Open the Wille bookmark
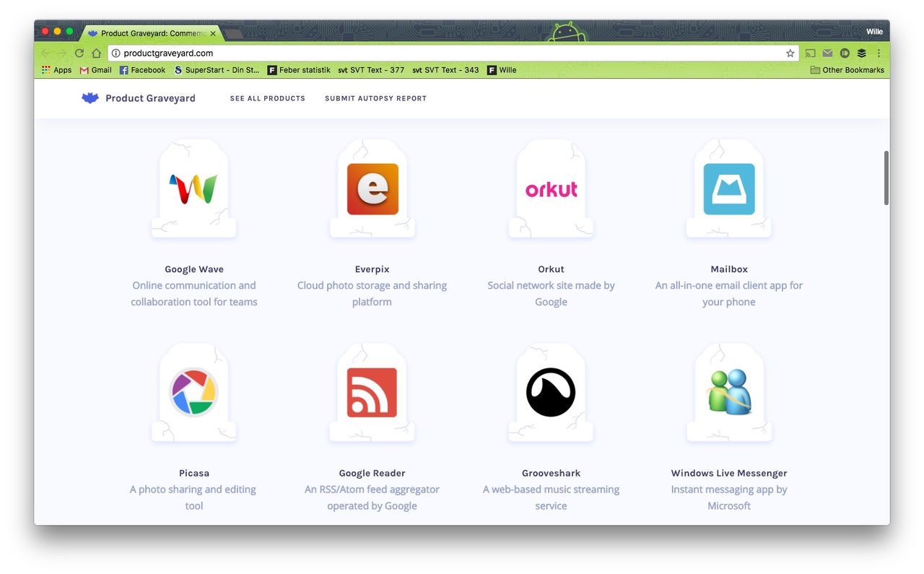This screenshot has height=574, width=924. 502,70
